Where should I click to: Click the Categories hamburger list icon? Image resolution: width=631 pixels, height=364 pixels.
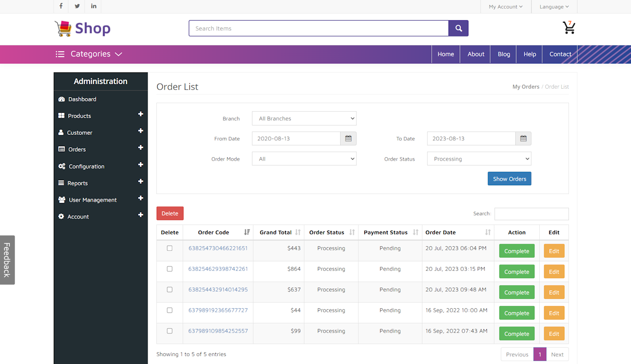pos(60,54)
